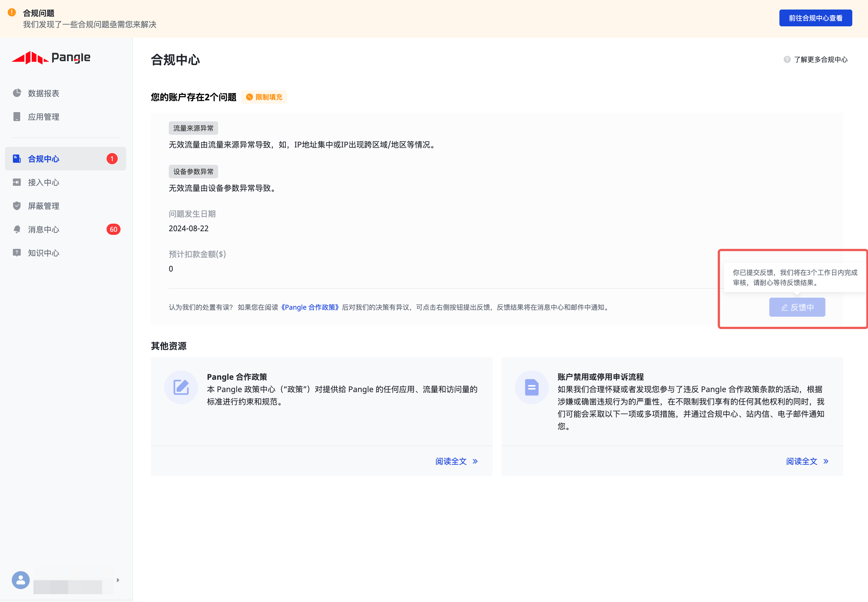Click the 设备参数异常 tag
The height and width of the screenshot is (602, 868).
coord(193,172)
